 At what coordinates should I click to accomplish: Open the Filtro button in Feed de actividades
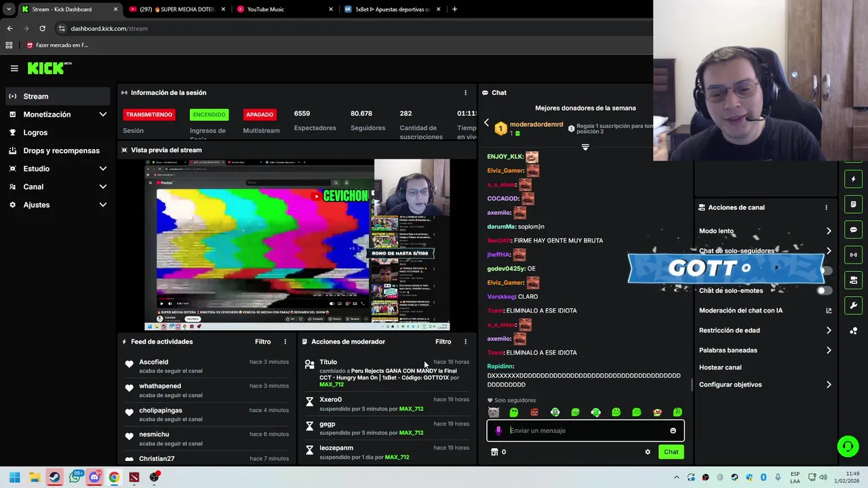[262, 342]
